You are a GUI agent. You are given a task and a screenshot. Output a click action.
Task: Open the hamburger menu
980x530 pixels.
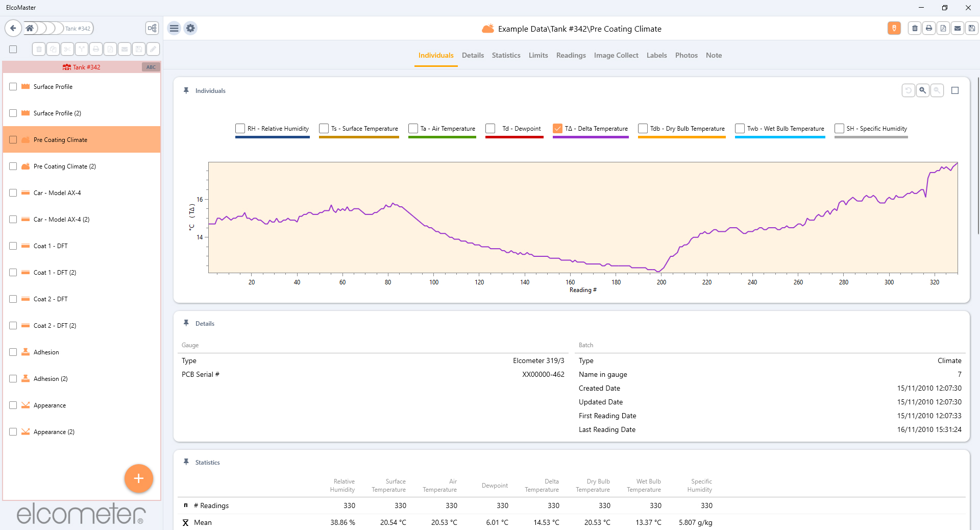pos(174,29)
